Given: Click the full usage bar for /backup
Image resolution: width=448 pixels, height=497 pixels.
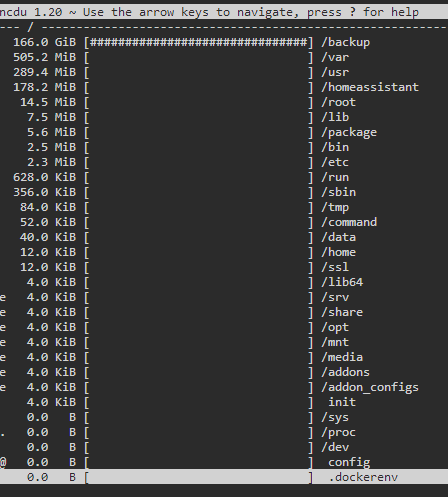Looking at the screenshot, I should [199, 42].
